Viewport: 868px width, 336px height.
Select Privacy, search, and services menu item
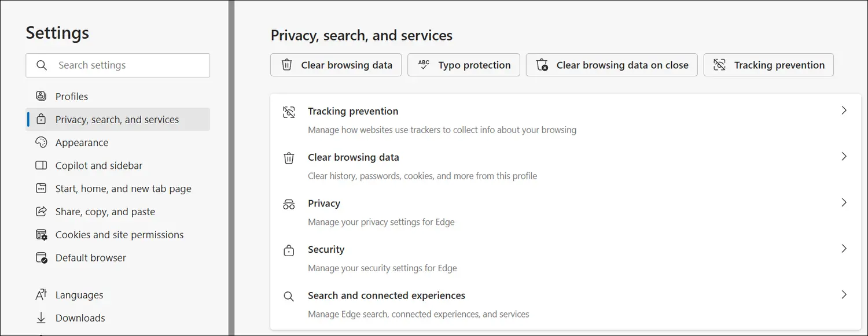(118, 119)
